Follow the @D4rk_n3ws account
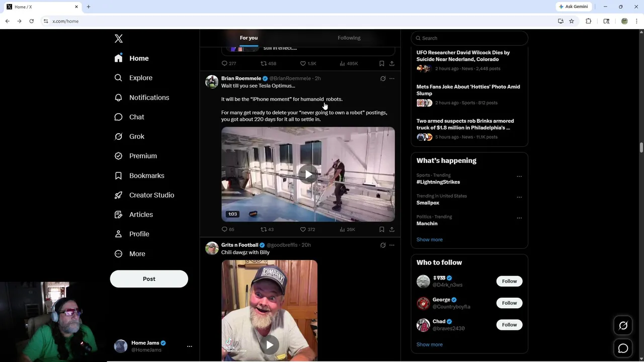 509,282
